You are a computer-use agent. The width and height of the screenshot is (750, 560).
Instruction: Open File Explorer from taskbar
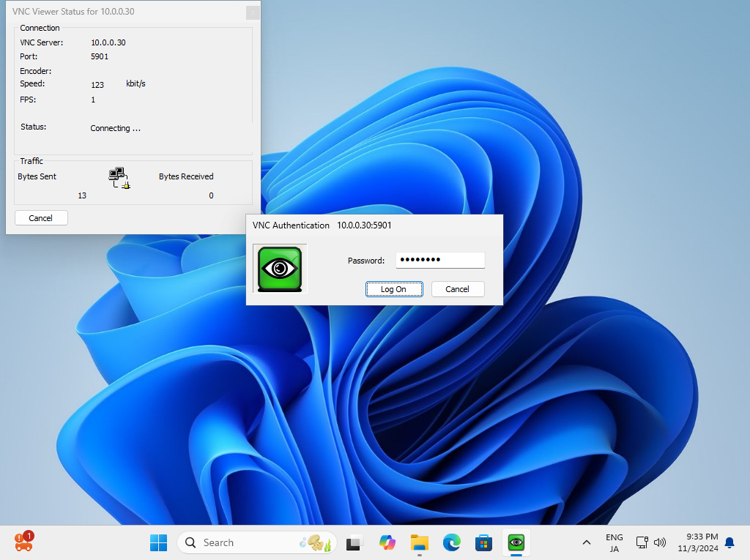(420, 542)
